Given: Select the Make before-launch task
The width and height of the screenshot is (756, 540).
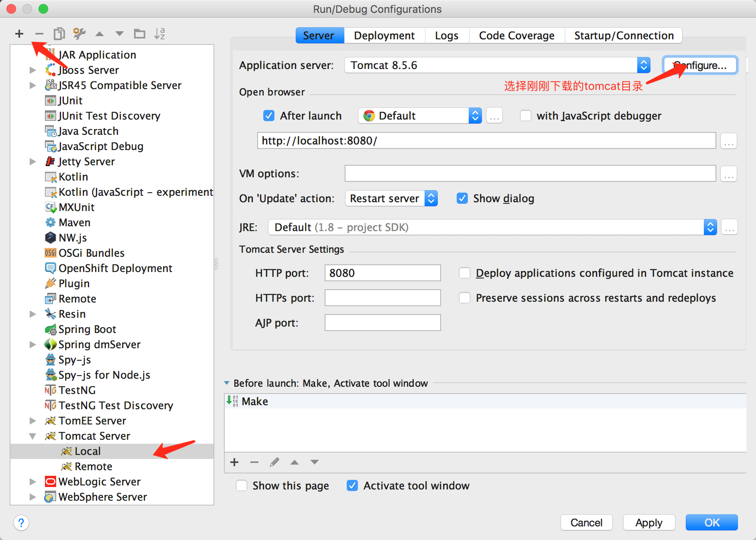Looking at the screenshot, I should click(x=485, y=402).
